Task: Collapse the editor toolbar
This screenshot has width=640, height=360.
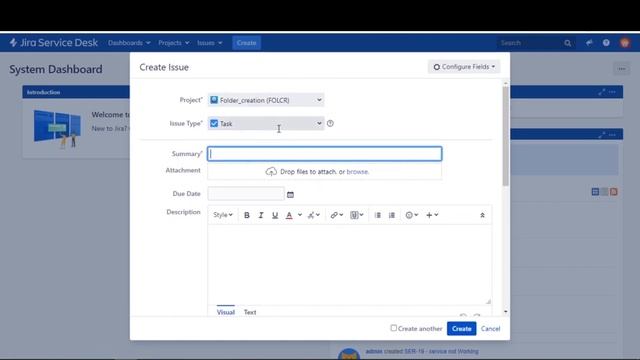Action: pyautogui.click(x=482, y=215)
